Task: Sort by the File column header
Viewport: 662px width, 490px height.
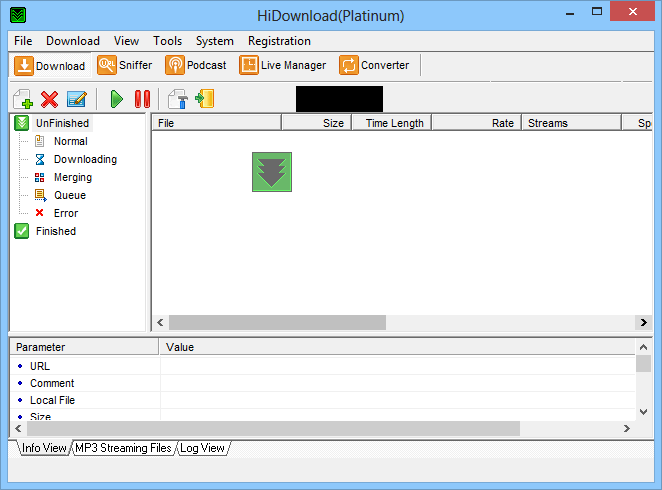Action: tap(217, 123)
